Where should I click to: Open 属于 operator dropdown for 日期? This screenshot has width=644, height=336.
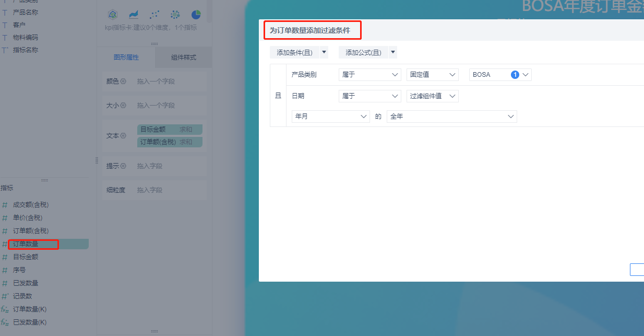point(370,96)
